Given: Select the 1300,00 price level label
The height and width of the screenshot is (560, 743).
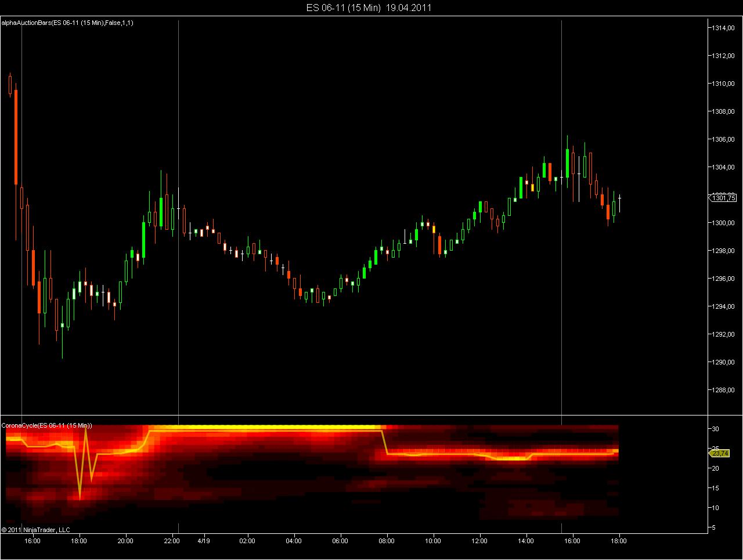Looking at the screenshot, I should [x=724, y=223].
